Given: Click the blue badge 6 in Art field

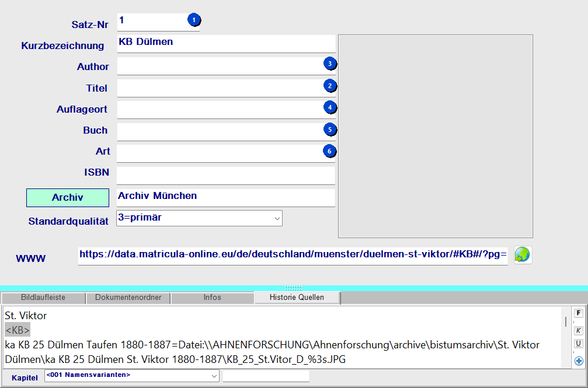Looking at the screenshot, I should (330, 151).
